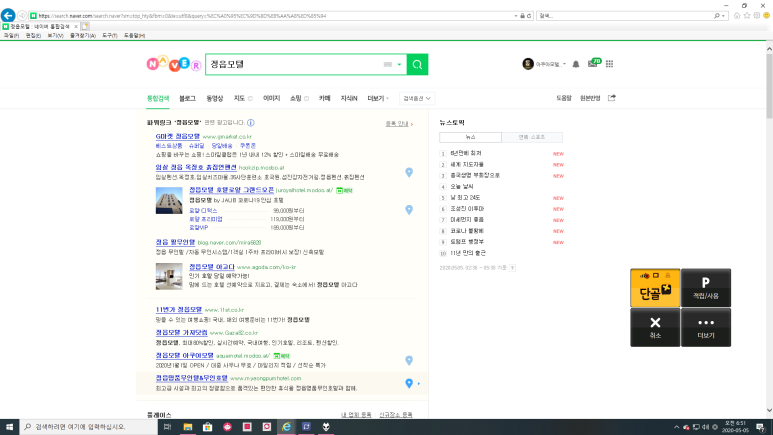Click map pin icon for 호텔로얄 listing
This screenshot has height=435, width=773.
[409, 210]
